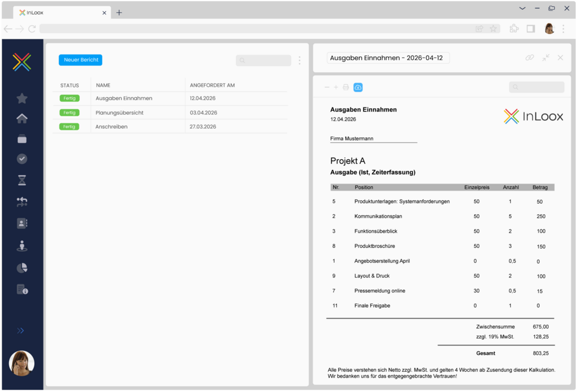Open Projects using the briefcase icon

[21, 139]
